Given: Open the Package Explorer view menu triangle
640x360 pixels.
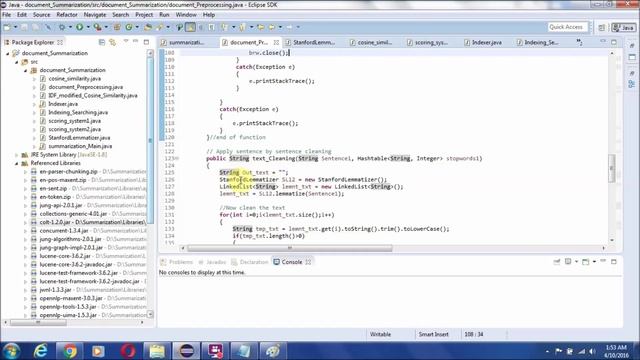Looking at the screenshot, I should [126, 42].
